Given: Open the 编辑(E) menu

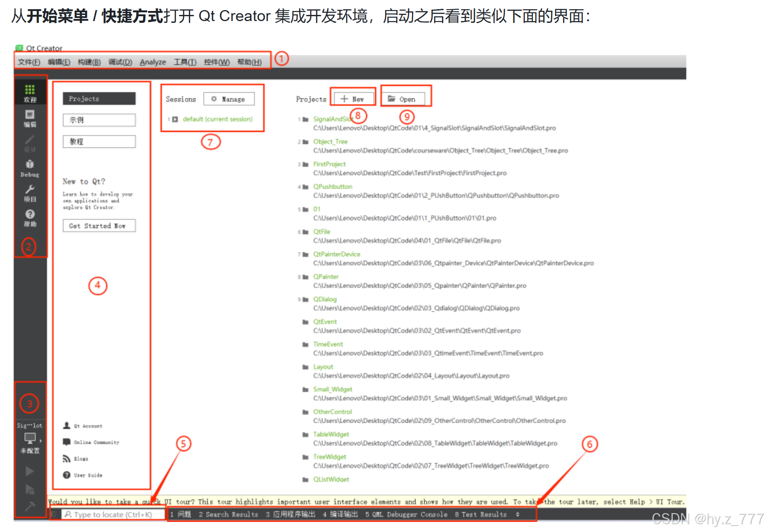Looking at the screenshot, I should (59, 62).
